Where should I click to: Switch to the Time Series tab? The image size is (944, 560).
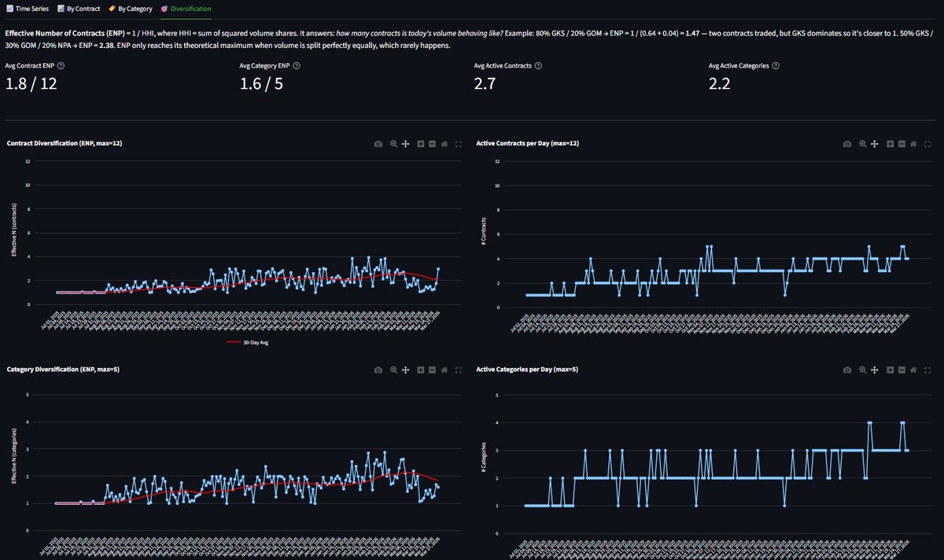click(28, 9)
